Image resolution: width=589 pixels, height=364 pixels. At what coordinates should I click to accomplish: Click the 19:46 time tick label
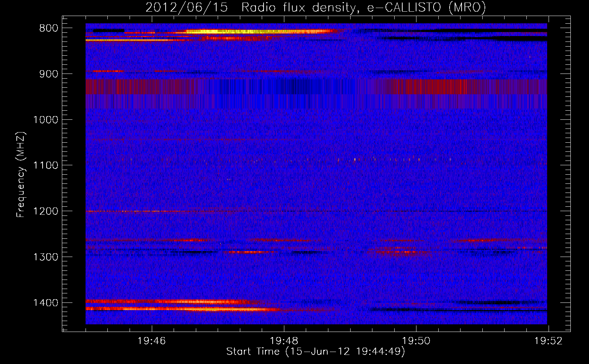pos(152,341)
